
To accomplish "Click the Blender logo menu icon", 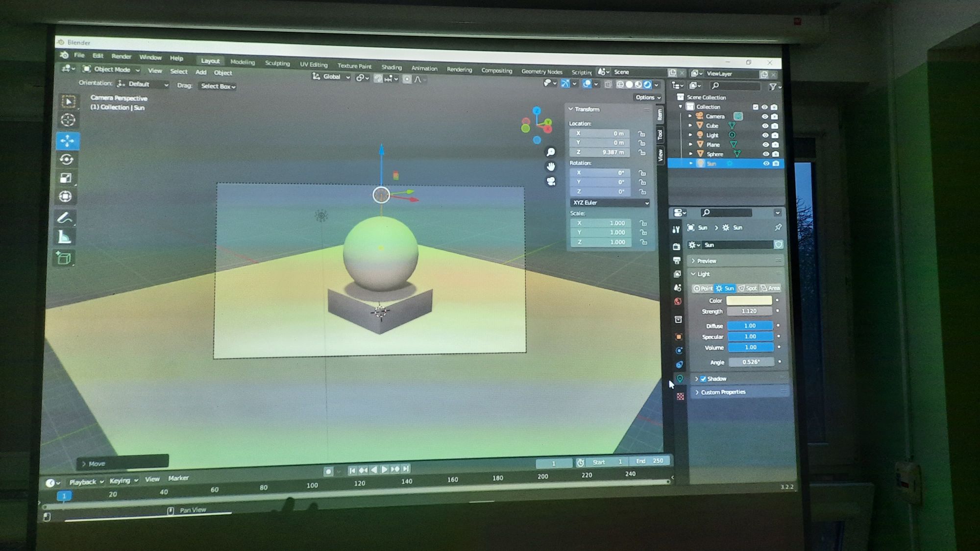I will click(x=64, y=55).
